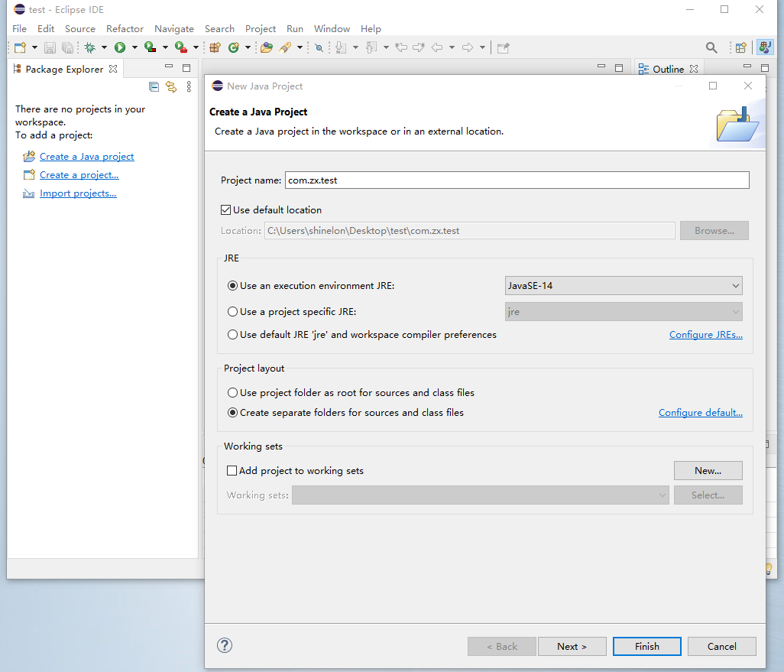Open the Debug dropdown arrow

pos(104,47)
